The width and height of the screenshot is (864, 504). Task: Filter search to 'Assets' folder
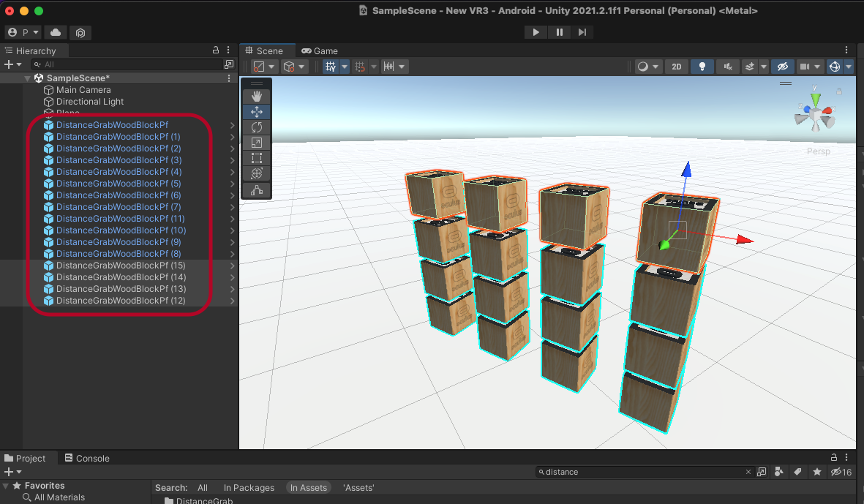358,487
